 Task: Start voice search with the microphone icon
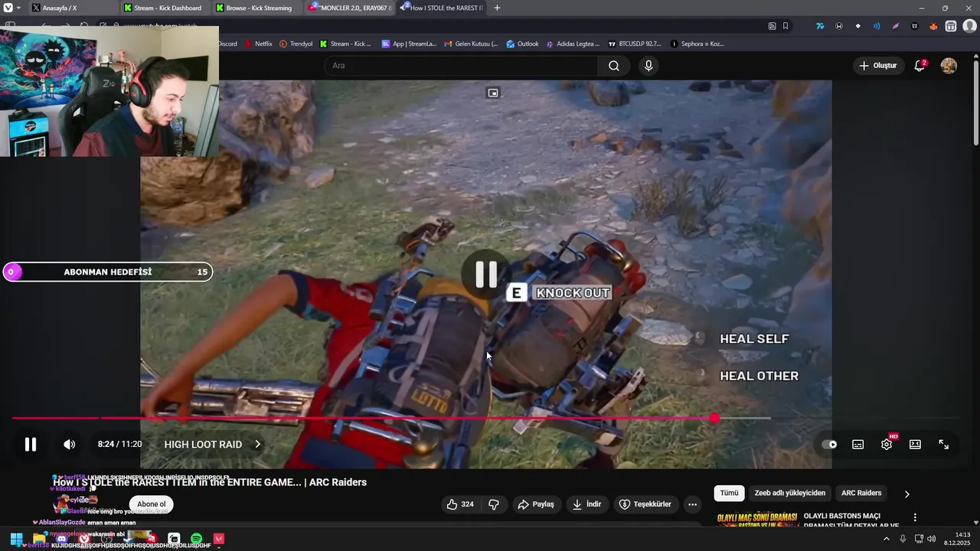pyautogui.click(x=648, y=66)
